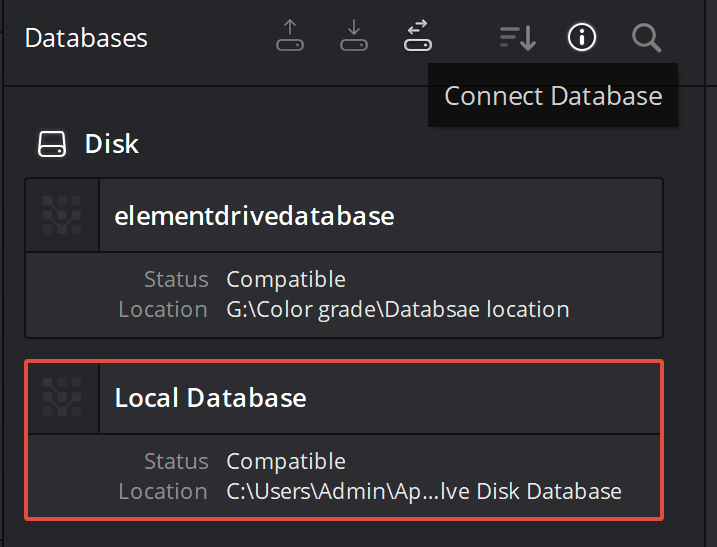Open the database search

(x=647, y=38)
